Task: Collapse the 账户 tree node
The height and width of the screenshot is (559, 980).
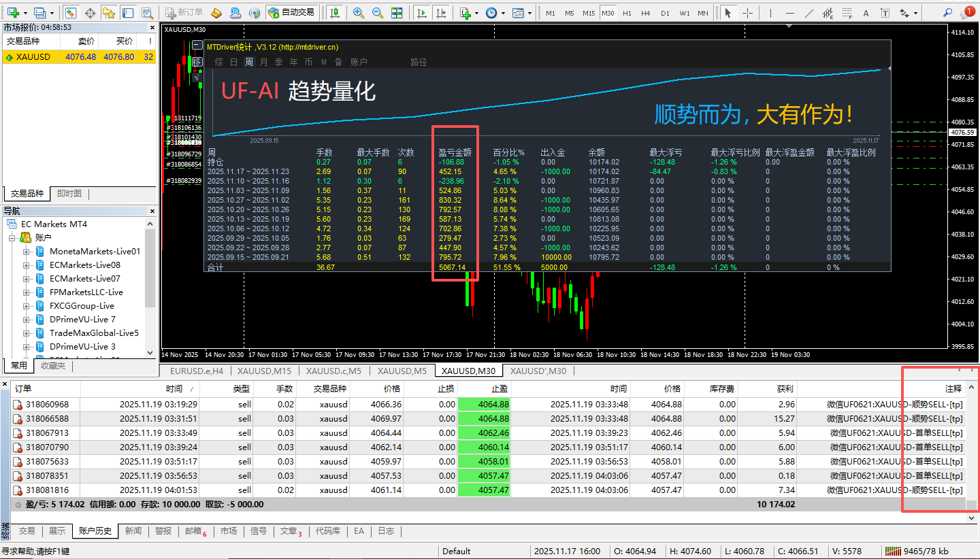Action: tap(14, 237)
